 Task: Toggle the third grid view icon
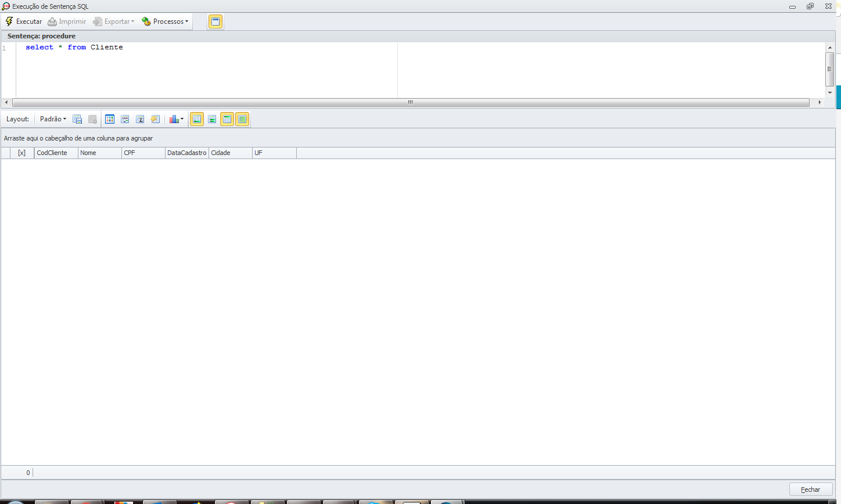227,119
